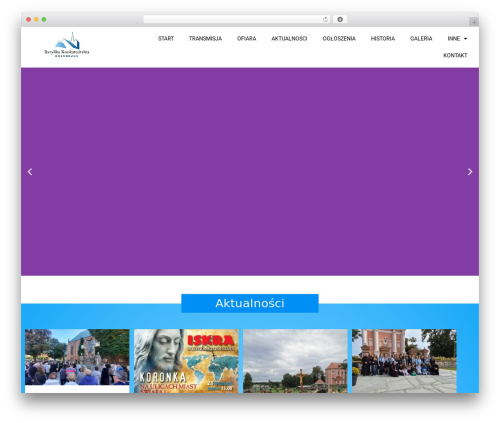Viewport: 500px width, 423px height.
Task: Click the browser extension icon beside address bar
Action: [x=340, y=20]
